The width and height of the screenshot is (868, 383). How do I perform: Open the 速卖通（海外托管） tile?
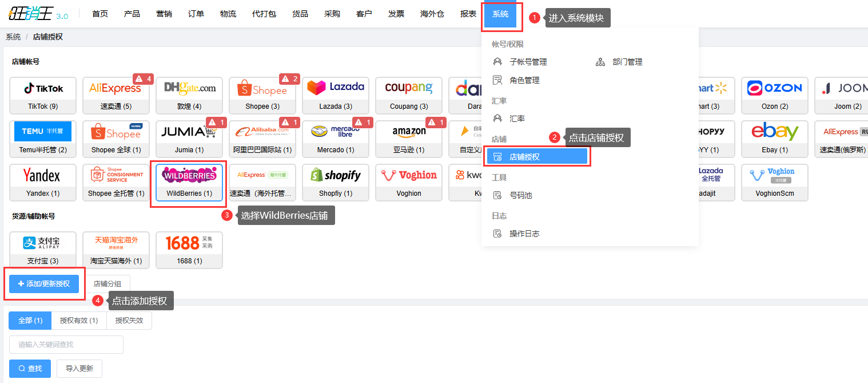pyautogui.click(x=262, y=182)
